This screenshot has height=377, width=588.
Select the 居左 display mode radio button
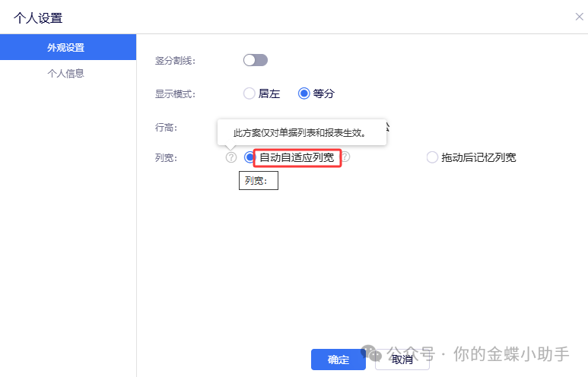[x=249, y=93]
